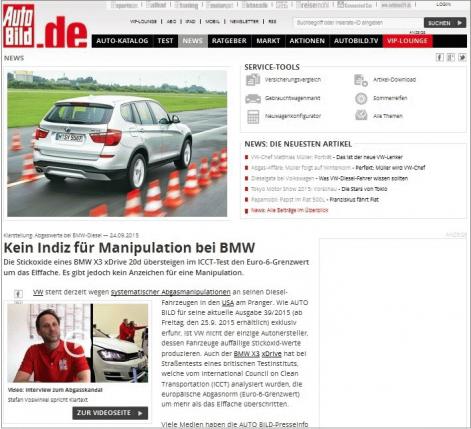The height and width of the screenshot is (429, 471).
Task: Focus the search term input field
Action: pos(358,23)
